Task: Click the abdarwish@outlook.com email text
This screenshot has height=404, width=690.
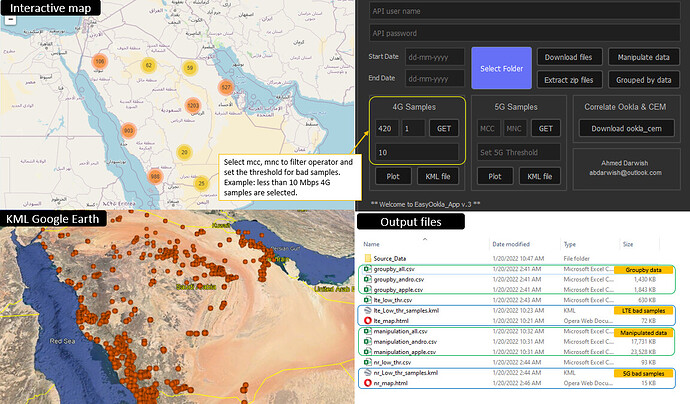Action: click(625, 173)
